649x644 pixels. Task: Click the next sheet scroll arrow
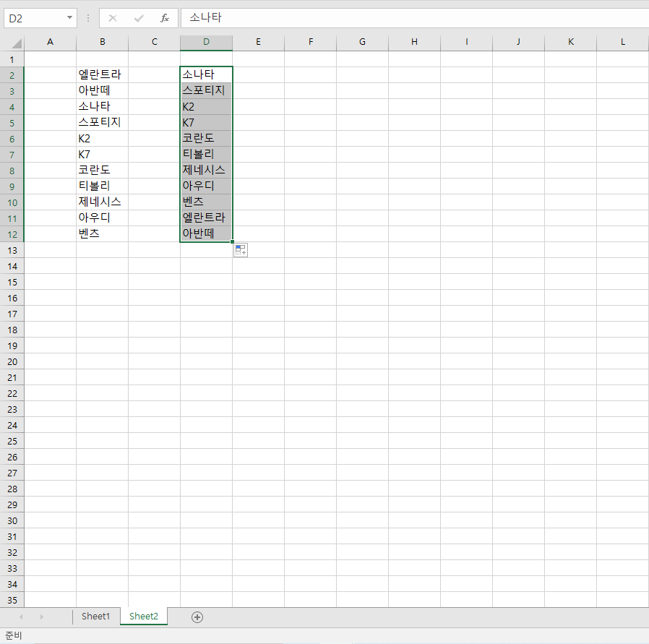41,617
